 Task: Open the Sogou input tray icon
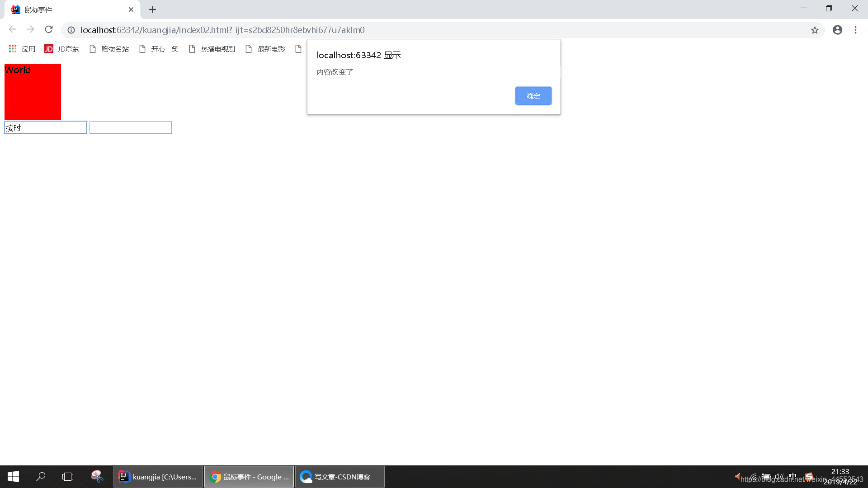point(809,476)
